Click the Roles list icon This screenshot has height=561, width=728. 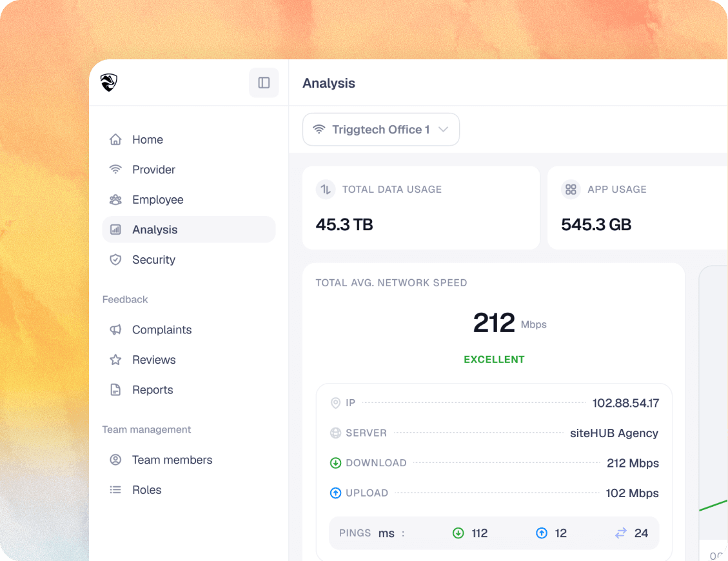pyautogui.click(x=115, y=490)
